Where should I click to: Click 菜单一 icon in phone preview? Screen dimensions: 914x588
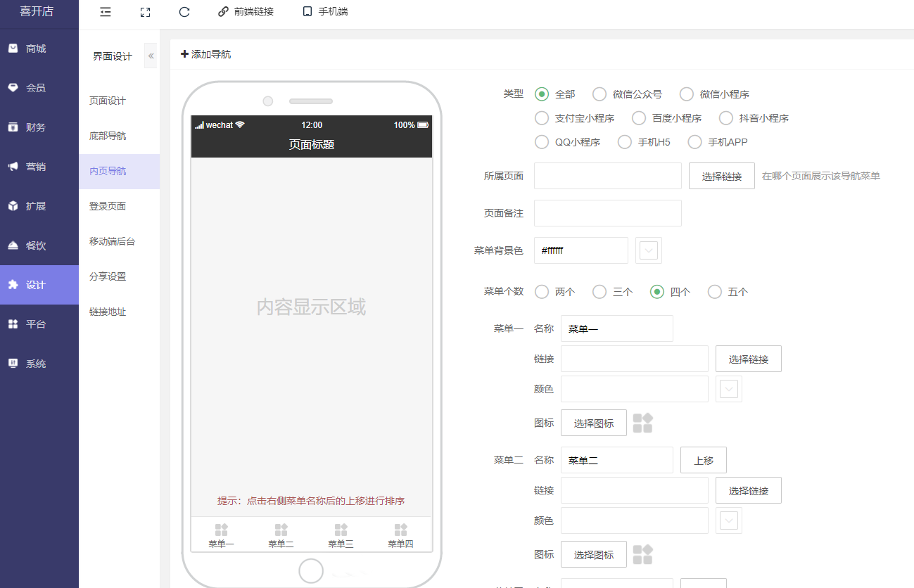pos(221,530)
